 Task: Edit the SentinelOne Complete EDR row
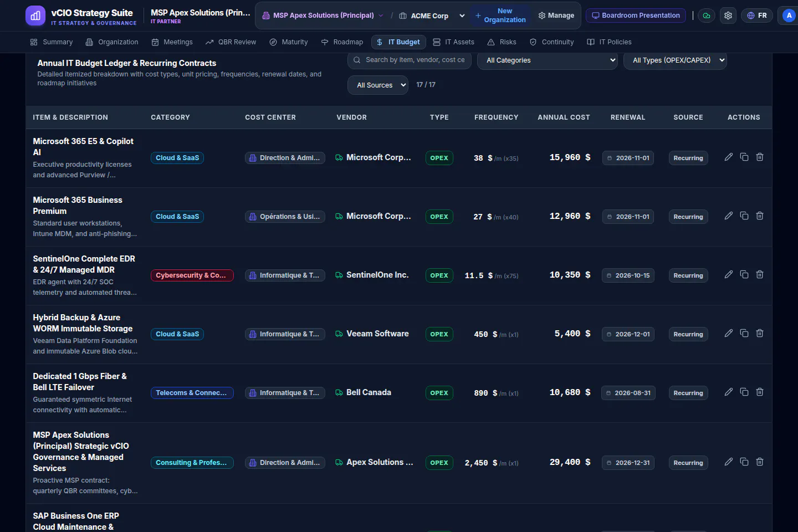[x=729, y=274]
